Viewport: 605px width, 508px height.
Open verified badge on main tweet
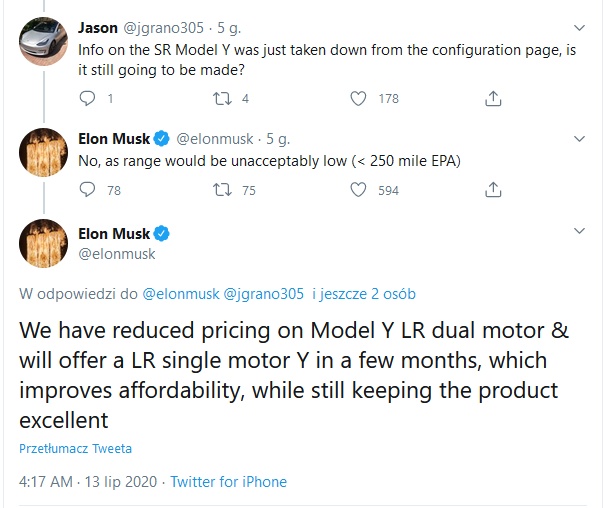click(x=162, y=233)
